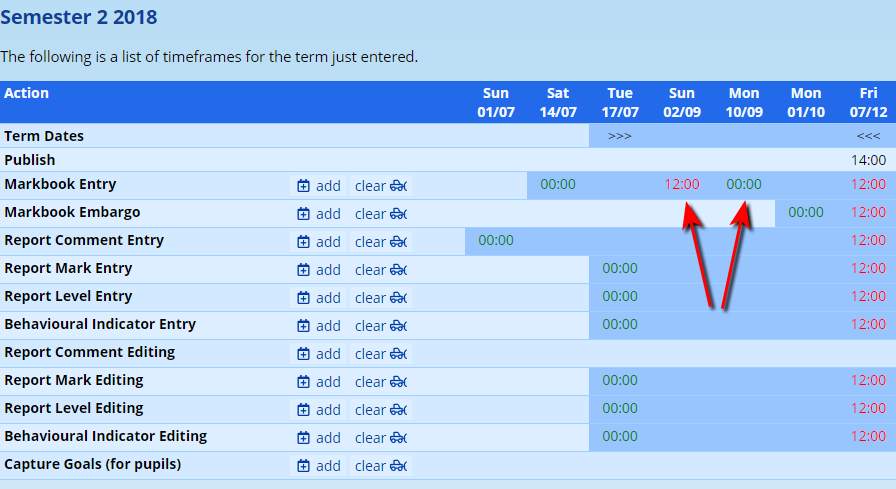Clear Capture Goals (for pupils) timeframe

(x=382, y=466)
